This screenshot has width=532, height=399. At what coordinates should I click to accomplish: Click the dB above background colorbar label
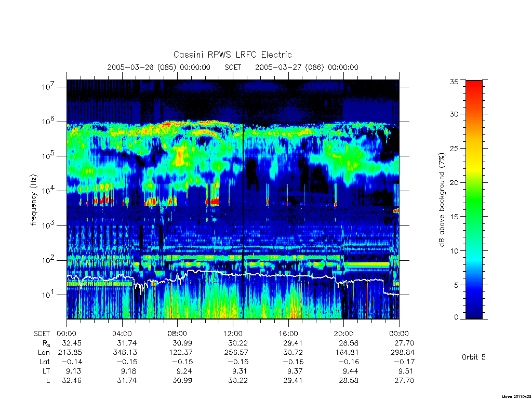point(442,199)
